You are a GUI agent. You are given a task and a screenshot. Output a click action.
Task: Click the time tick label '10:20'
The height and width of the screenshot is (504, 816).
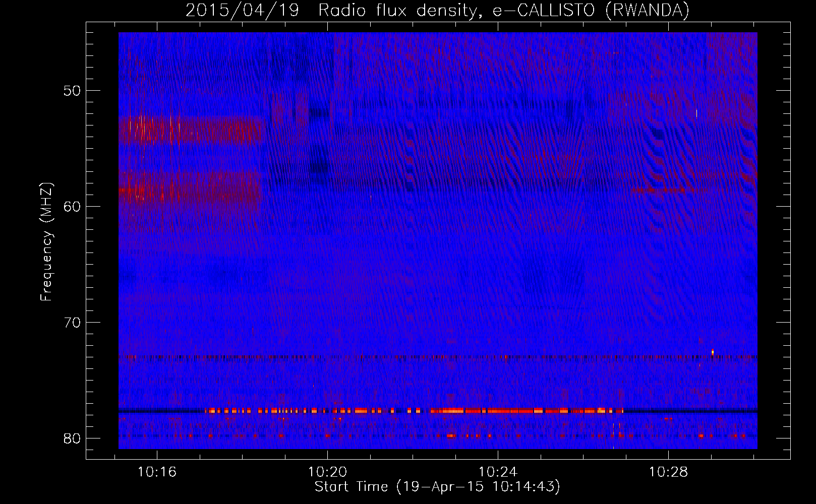click(327, 472)
